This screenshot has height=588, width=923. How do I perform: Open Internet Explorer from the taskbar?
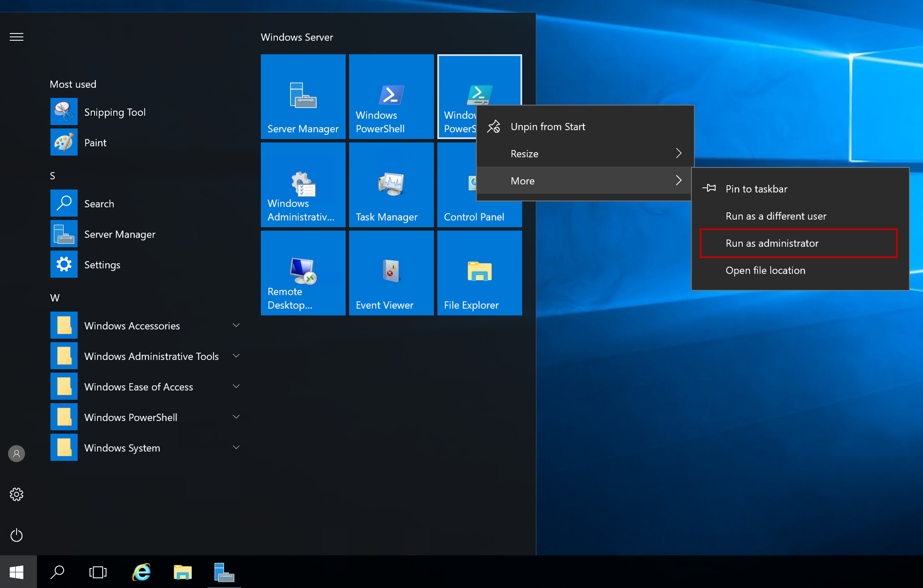point(141,571)
